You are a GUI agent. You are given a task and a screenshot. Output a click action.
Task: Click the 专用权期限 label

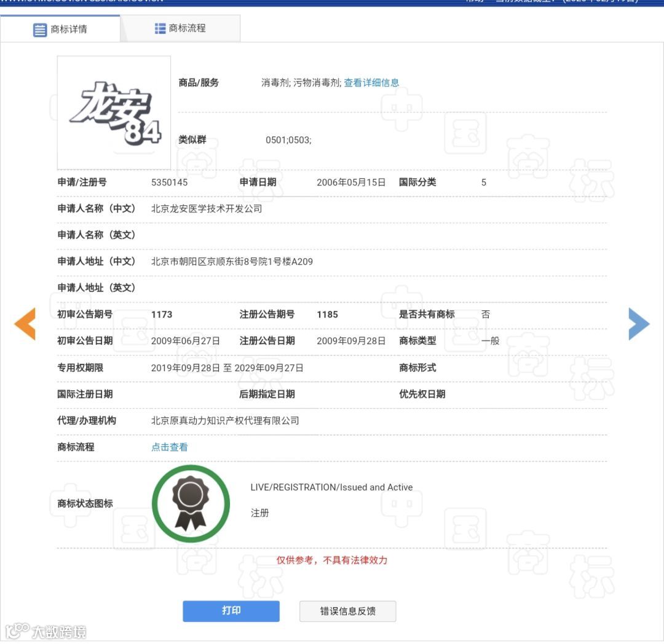click(81, 367)
